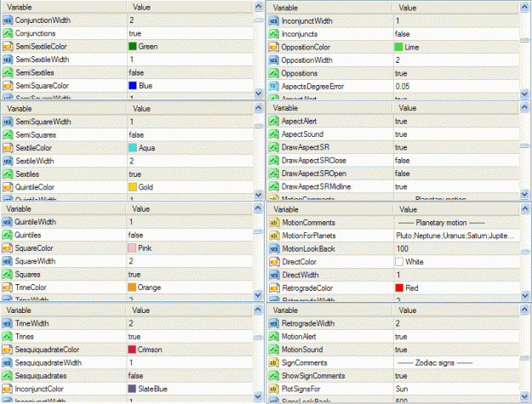Screen dimensions: 532x404
Task: Pick the White swatch for DirectColor
Action: [399, 262]
